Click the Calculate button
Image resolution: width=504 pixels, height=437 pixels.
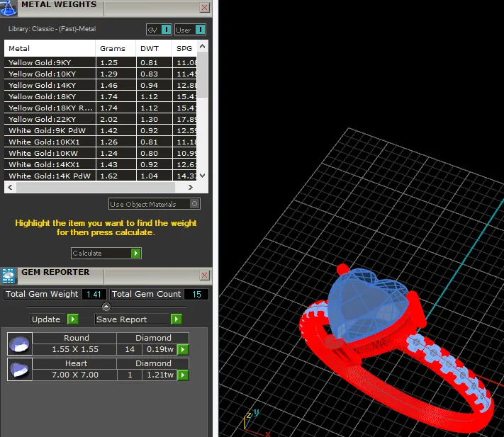(106, 253)
